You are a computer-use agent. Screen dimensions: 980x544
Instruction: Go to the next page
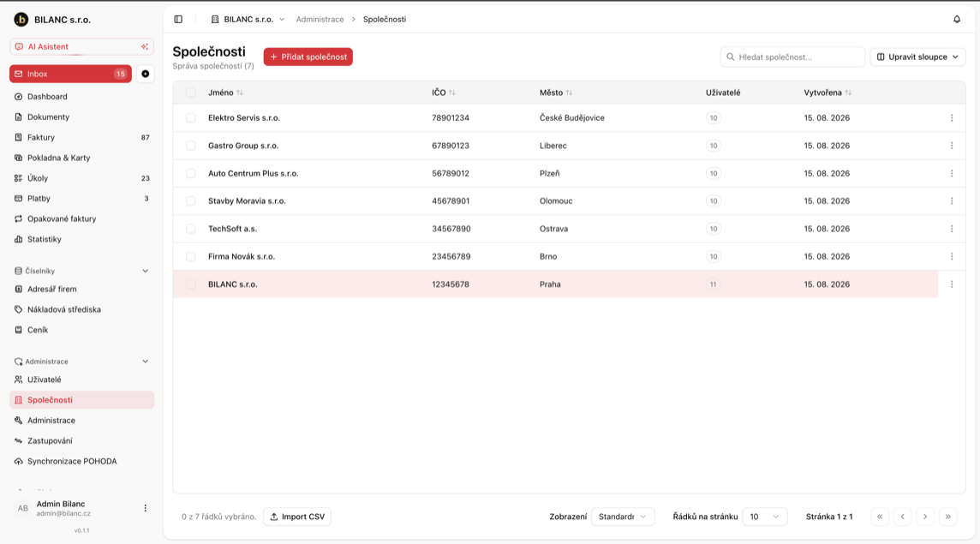(x=925, y=517)
